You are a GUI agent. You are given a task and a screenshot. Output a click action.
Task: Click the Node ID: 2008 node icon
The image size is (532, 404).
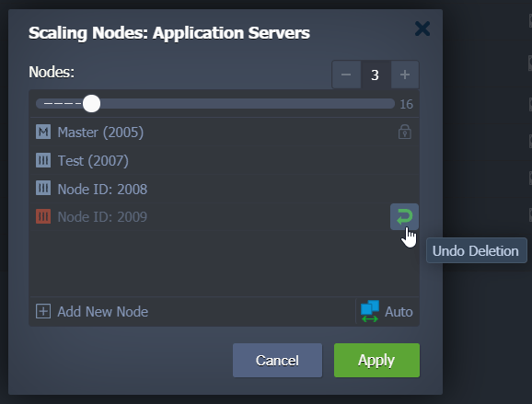click(x=43, y=189)
